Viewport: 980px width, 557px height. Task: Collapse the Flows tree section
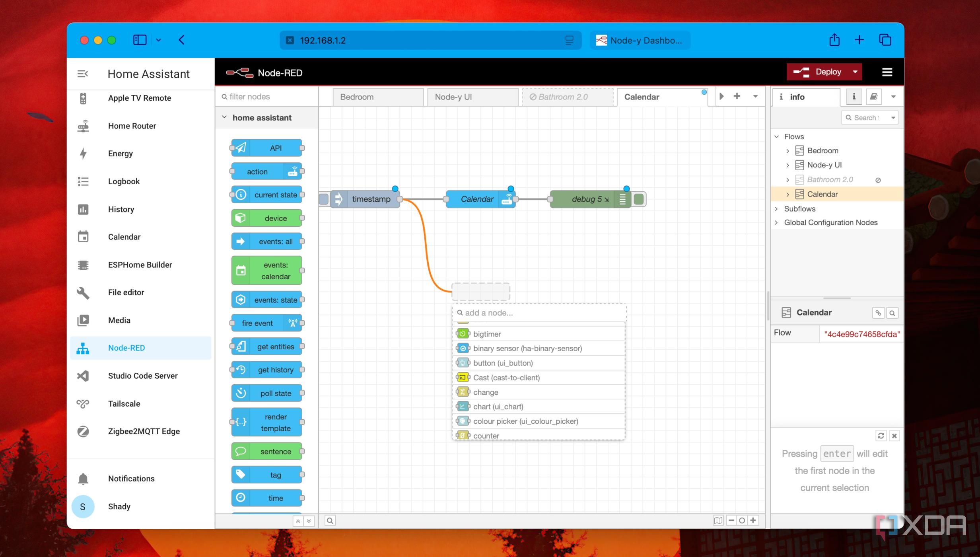776,136
